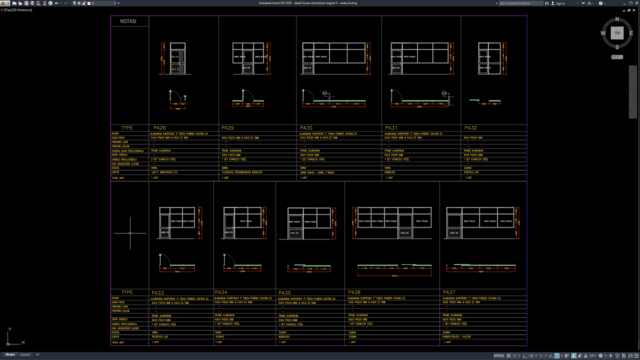Open the snap mode dropdown arrow

click(x=520, y=356)
